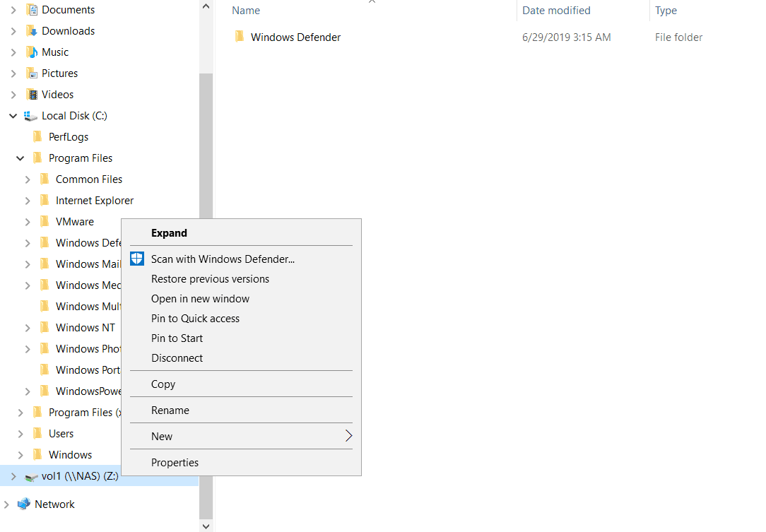Sort by the Date modified column header

pyautogui.click(x=556, y=11)
